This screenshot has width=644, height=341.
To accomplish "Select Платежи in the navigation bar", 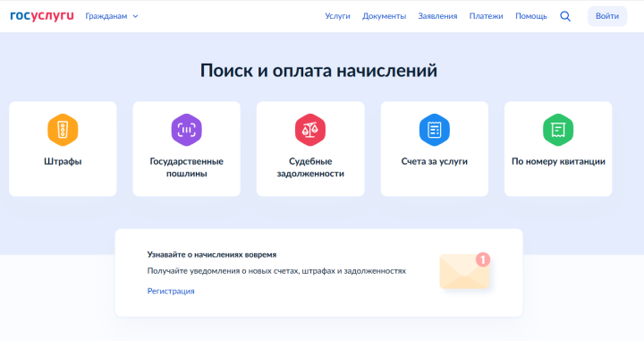I will pos(486,16).
